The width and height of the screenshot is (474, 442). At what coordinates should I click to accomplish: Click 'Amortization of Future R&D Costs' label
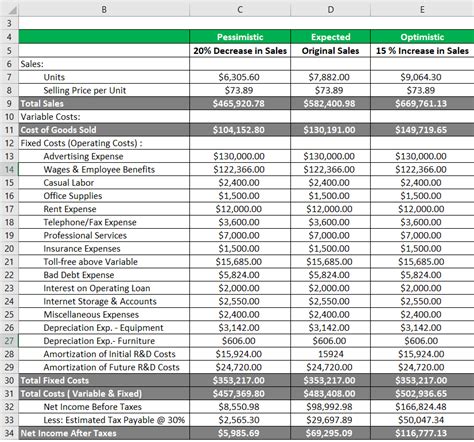point(111,367)
